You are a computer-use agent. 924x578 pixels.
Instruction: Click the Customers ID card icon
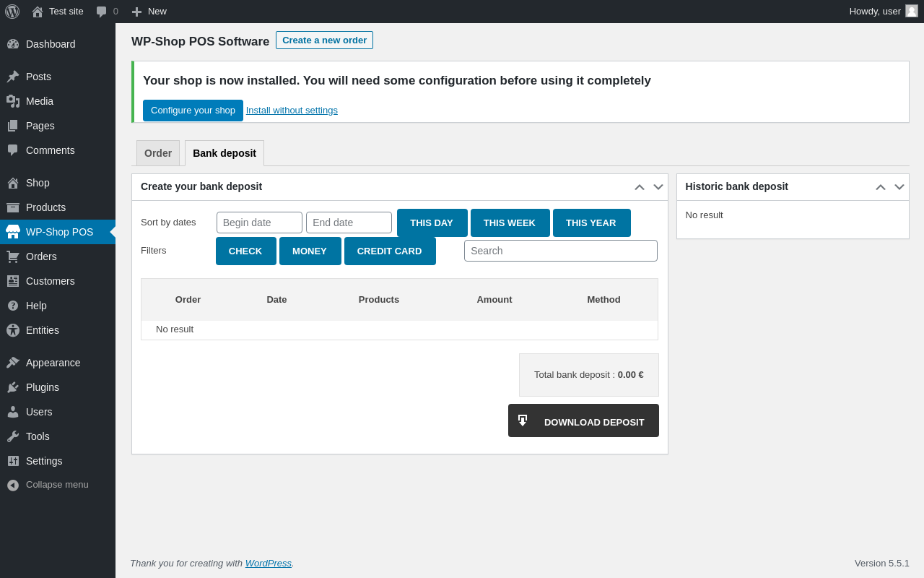click(13, 281)
